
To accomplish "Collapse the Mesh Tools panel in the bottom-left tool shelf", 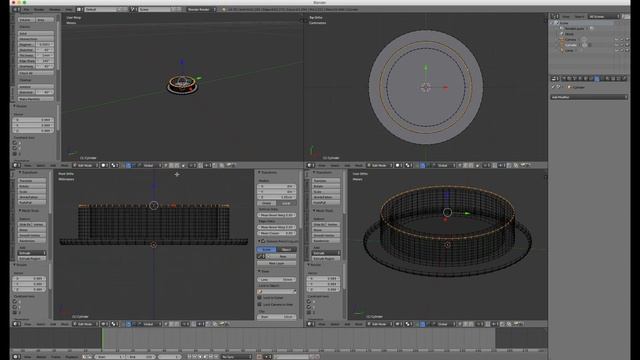I will tap(20, 210).
